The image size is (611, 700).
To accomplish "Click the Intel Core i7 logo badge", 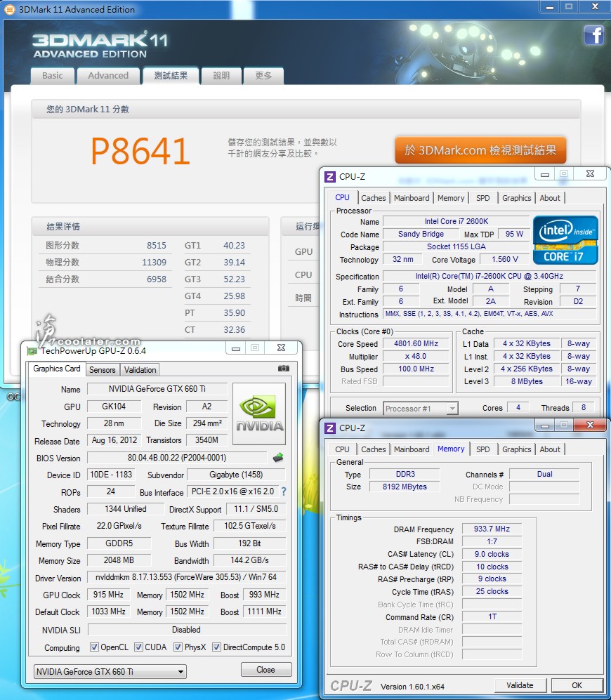I will click(x=565, y=240).
